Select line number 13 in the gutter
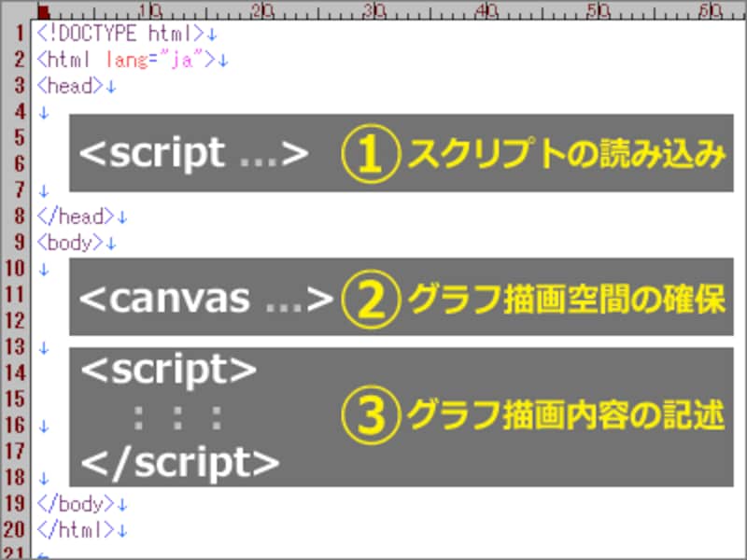This screenshot has width=747, height=560. (x=14, y=346)
